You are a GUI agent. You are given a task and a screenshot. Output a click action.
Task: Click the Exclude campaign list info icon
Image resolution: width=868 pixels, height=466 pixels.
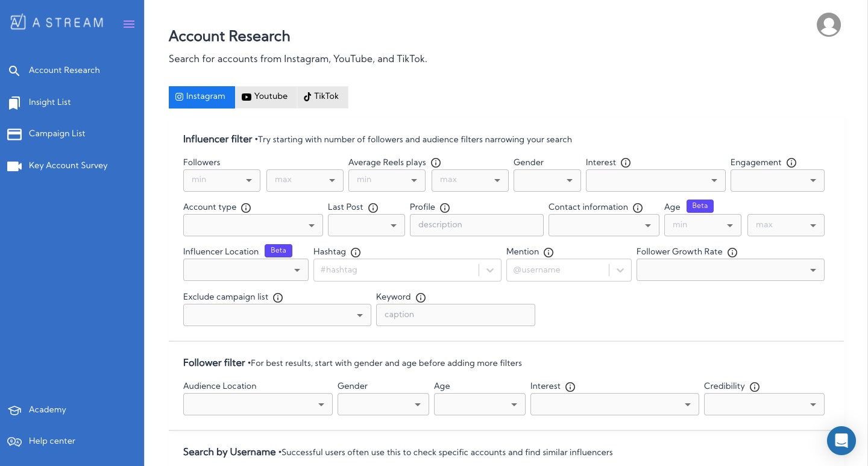tap(278, 298)
